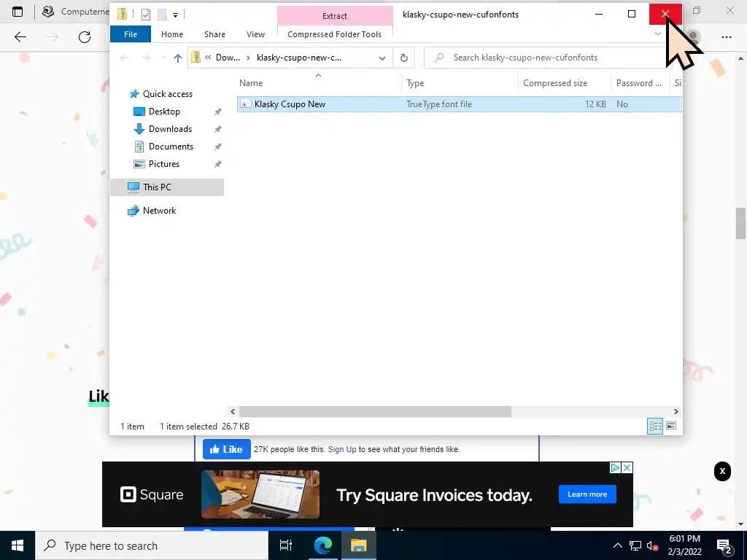Expand the ribbon with the chevron
747x560 pixels.
coord(657,34)
